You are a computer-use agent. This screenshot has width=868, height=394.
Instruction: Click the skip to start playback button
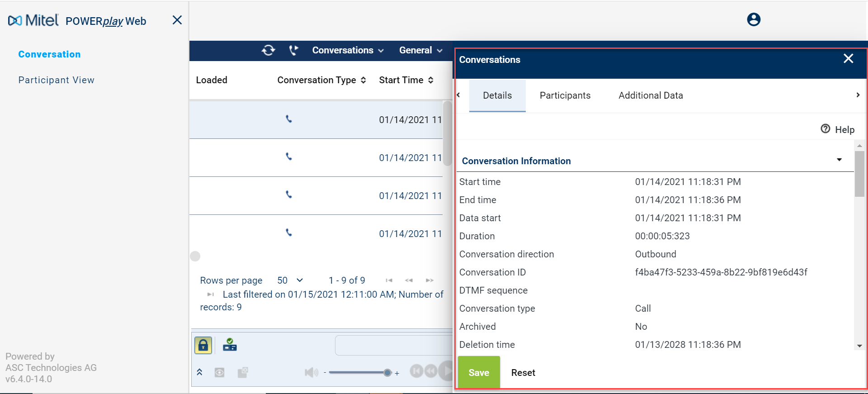click(x=416, y=371)
